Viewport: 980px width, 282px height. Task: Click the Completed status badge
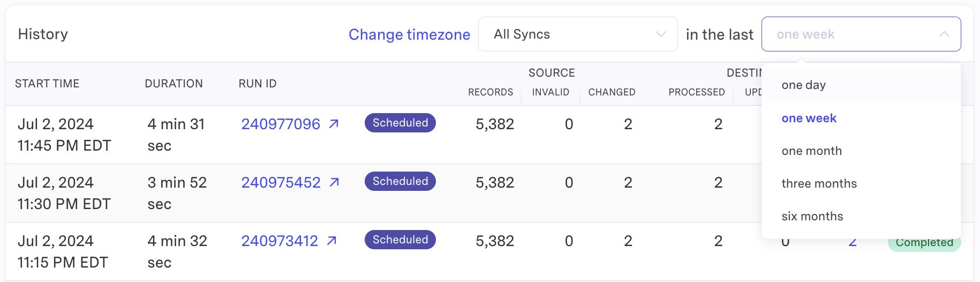pyautogui.click(x=924, y=244)
